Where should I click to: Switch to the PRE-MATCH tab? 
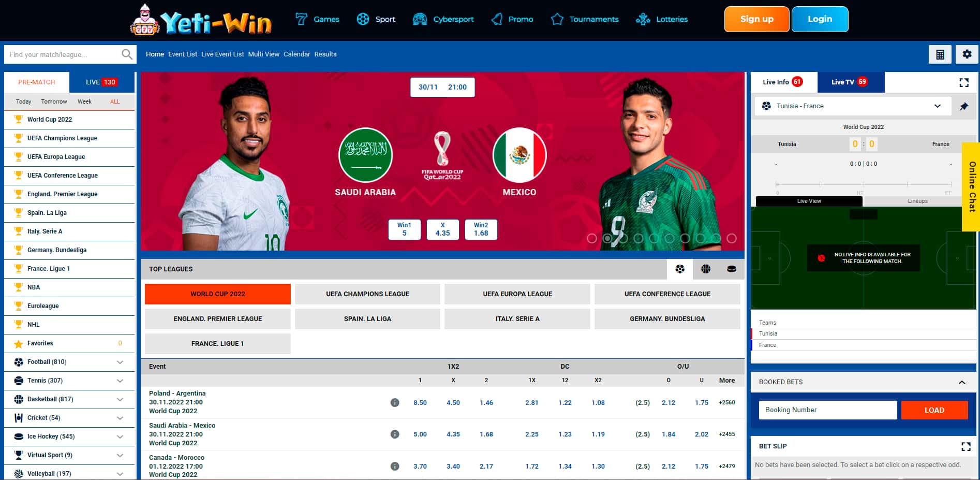[37, 82]
